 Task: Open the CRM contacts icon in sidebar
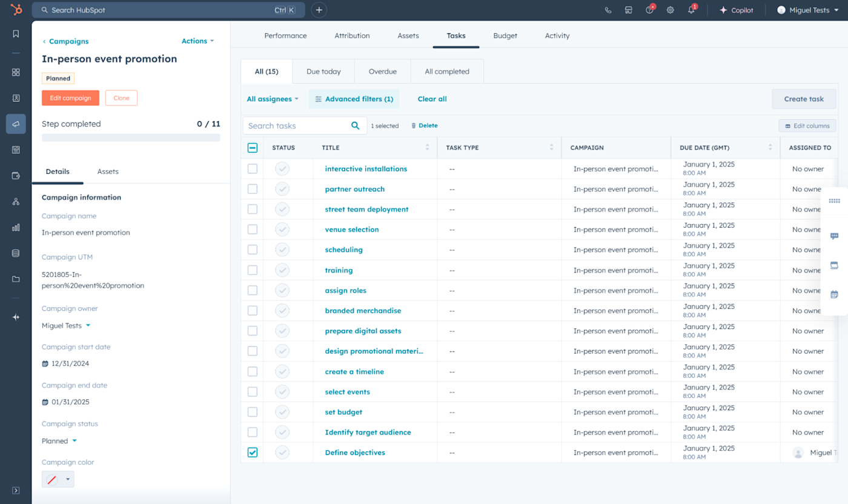point(16,98)
